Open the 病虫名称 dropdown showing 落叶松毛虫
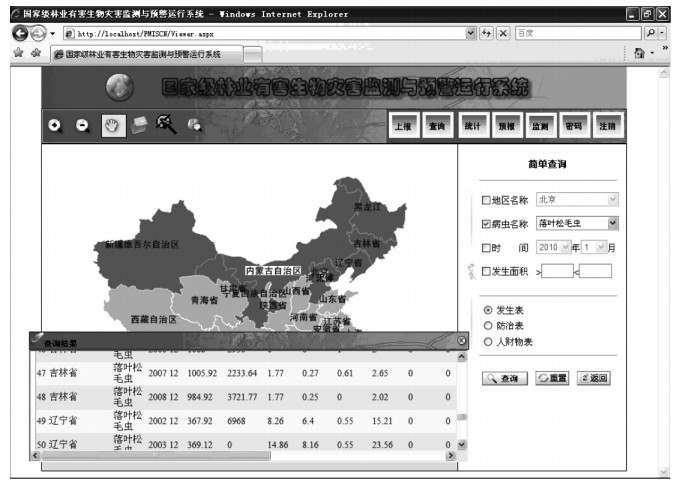Screen dimensions: 689x489 [613, 223]
